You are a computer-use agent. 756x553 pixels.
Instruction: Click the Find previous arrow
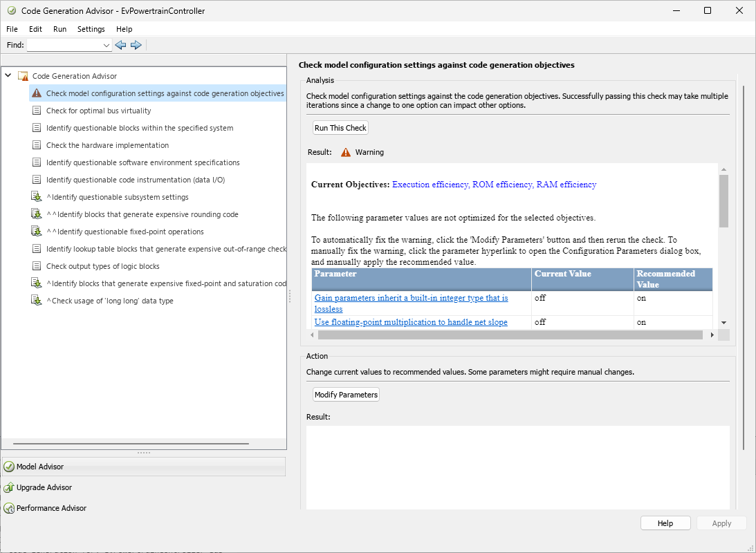(120, 44)
